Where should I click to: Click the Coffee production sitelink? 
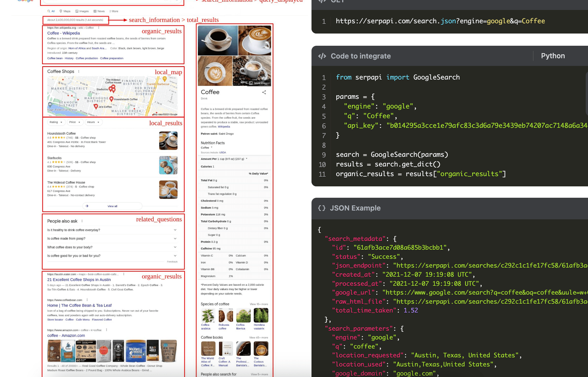click(87, 58)
